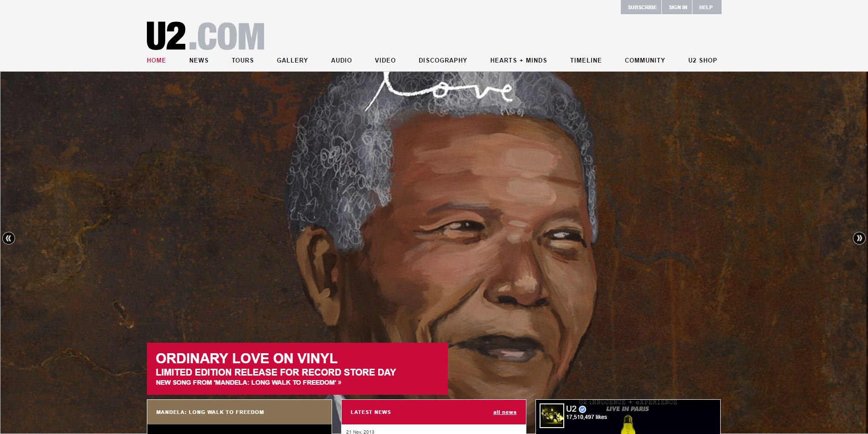Open the News section

pos(199,60)
